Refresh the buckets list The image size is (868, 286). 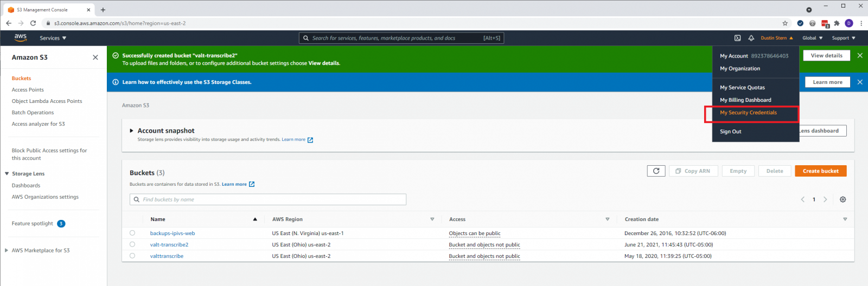pyautogui.click(x=656, y=171)
